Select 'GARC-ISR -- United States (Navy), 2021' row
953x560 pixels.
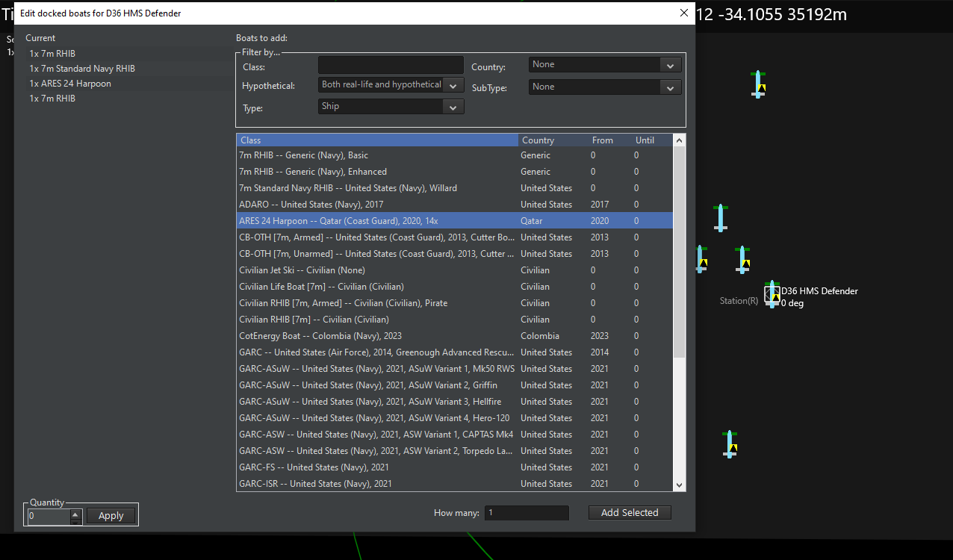(454, 484)
